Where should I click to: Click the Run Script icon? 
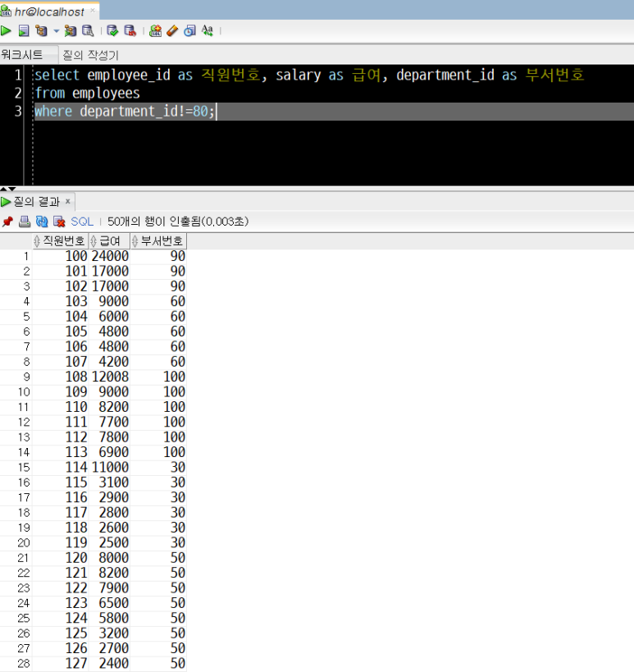click(x=24, y=31)
